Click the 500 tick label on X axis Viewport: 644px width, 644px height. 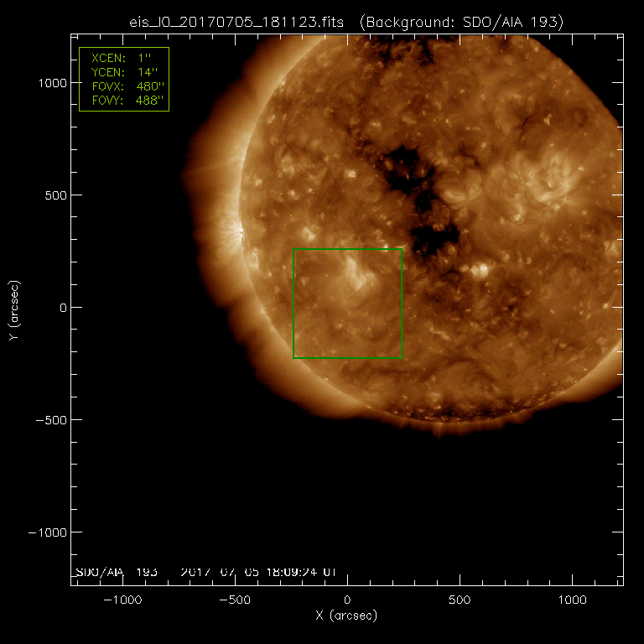[460, 600]
